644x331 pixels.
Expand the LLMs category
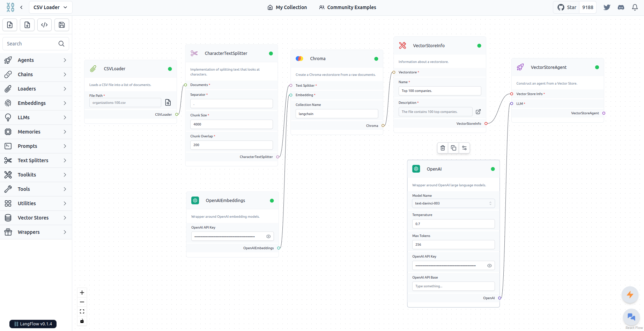coord(36,117)
